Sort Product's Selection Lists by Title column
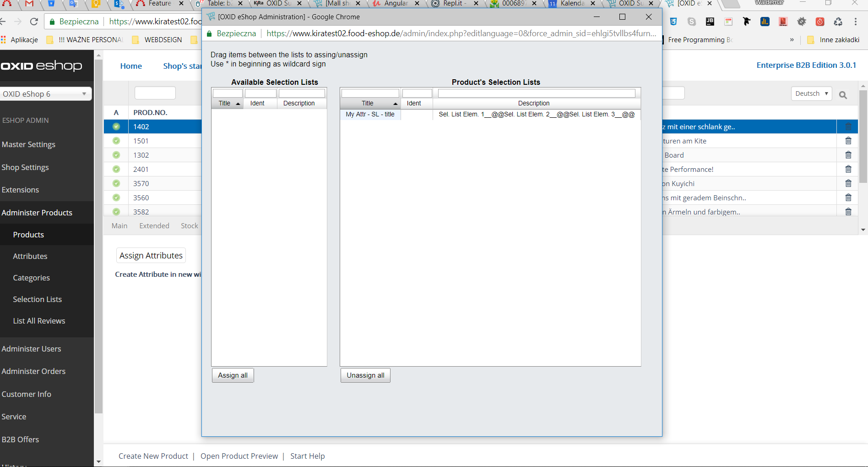The width and height of the screenshot is (868, 467). pos(370,104)
